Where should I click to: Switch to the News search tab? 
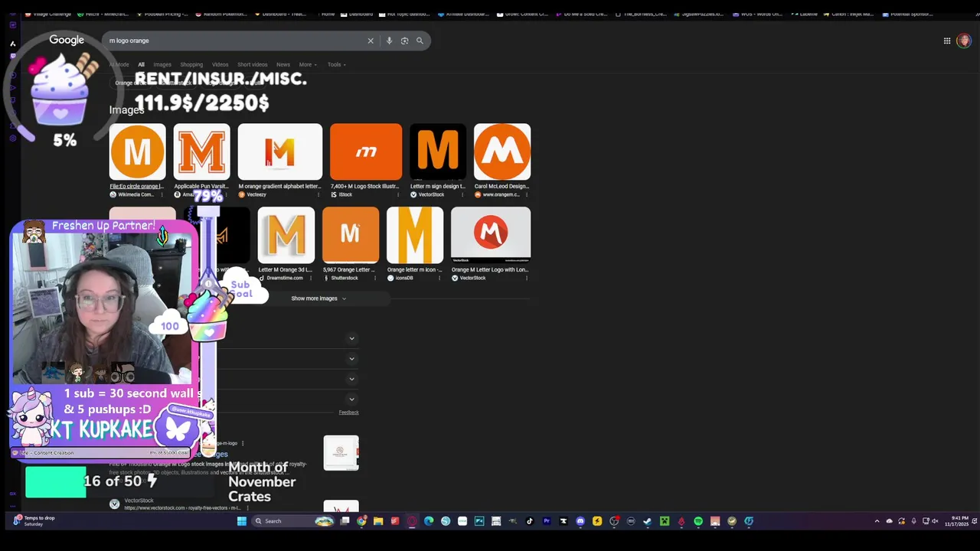point(283,64)
